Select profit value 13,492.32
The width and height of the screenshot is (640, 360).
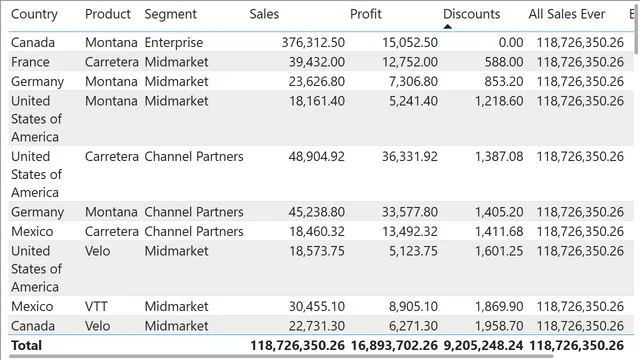click(x=410, y=231)
